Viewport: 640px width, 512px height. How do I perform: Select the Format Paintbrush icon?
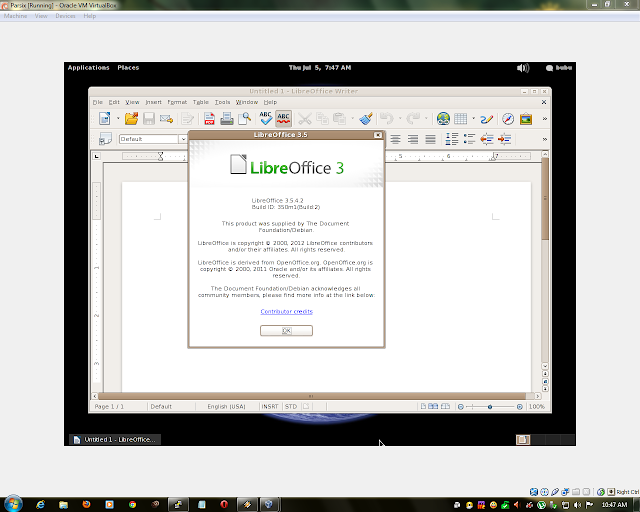click(x=366, y=119)
